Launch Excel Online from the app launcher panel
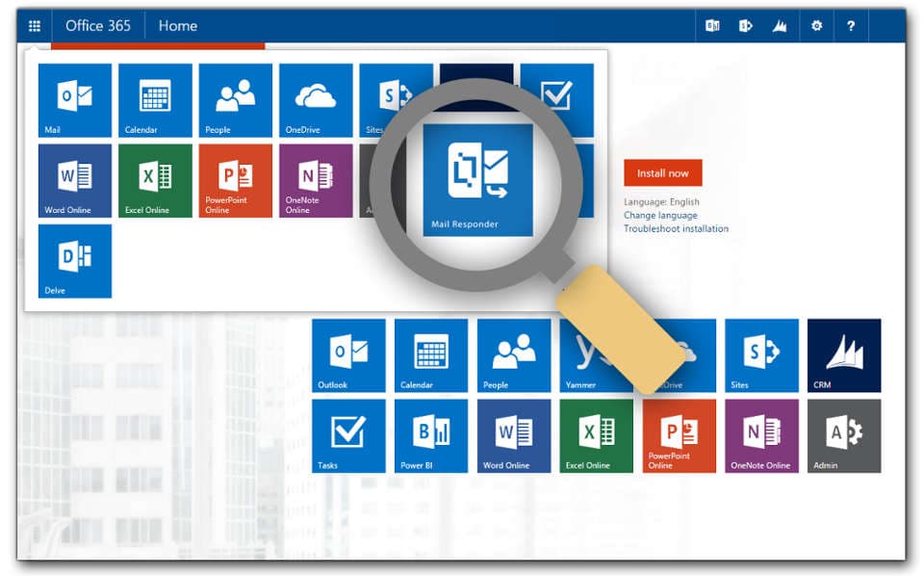Screen dimensions: 924x576 tap(155, 180)
